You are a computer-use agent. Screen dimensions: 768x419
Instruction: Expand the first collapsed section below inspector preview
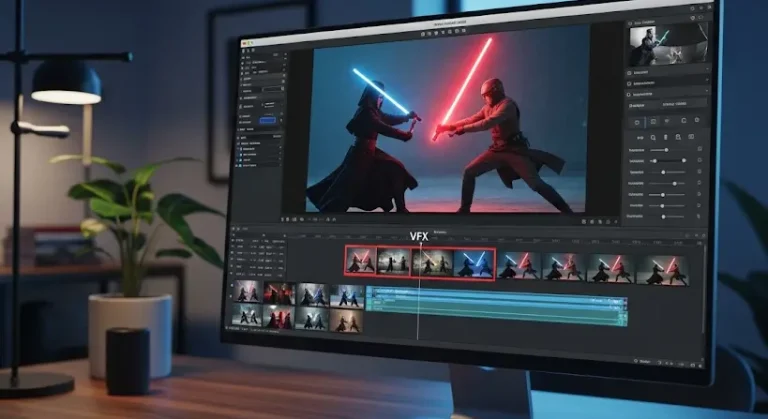click(668, 73)
